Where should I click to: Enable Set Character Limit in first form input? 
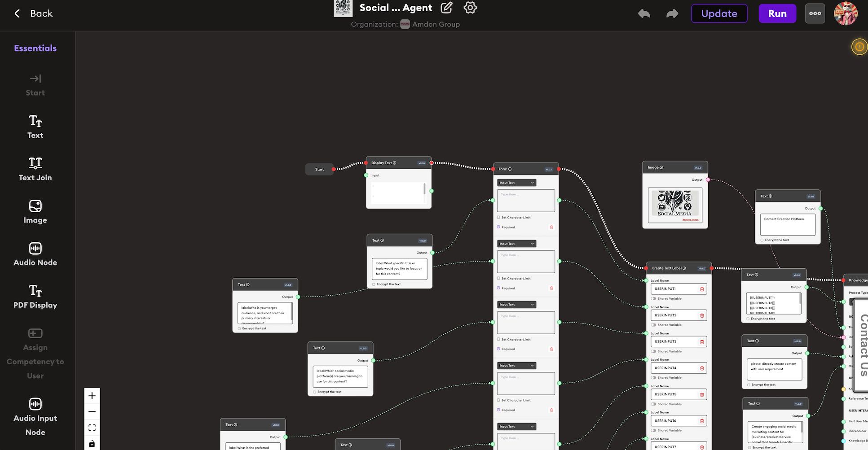click(x=498, y=217)
